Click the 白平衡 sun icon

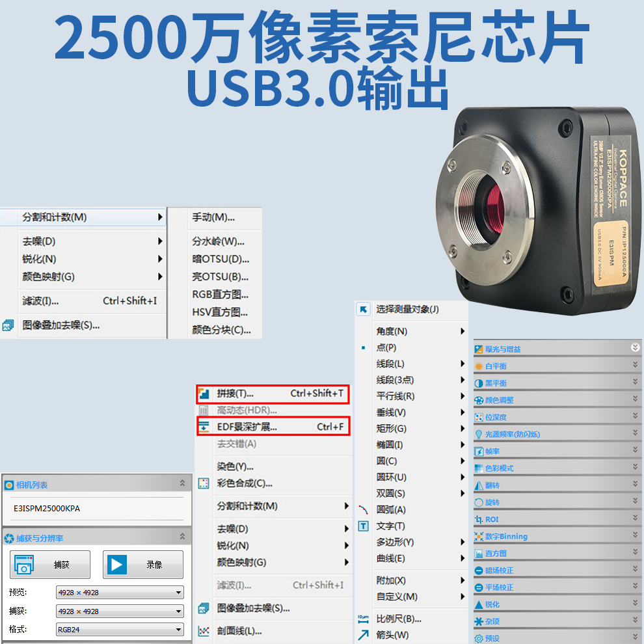click(x=479, y=366)
